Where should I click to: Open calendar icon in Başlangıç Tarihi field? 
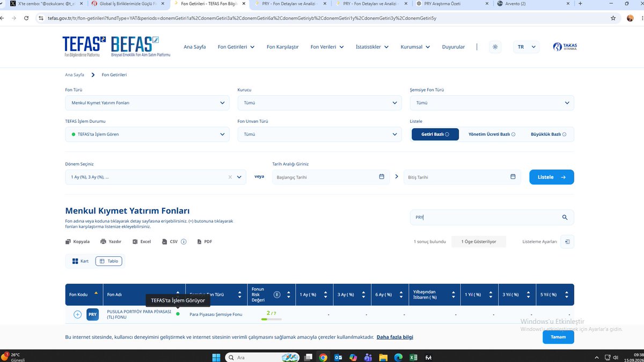click(382, 176)
